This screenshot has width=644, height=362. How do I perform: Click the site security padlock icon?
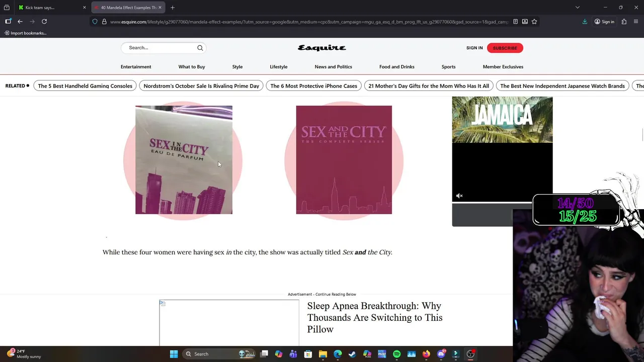coord(104,22)
